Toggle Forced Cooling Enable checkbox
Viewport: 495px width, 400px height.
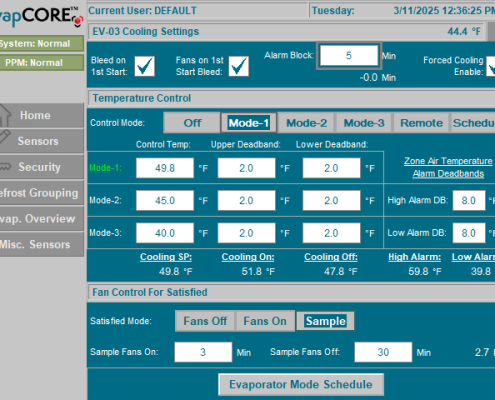(x=490, y=66)
